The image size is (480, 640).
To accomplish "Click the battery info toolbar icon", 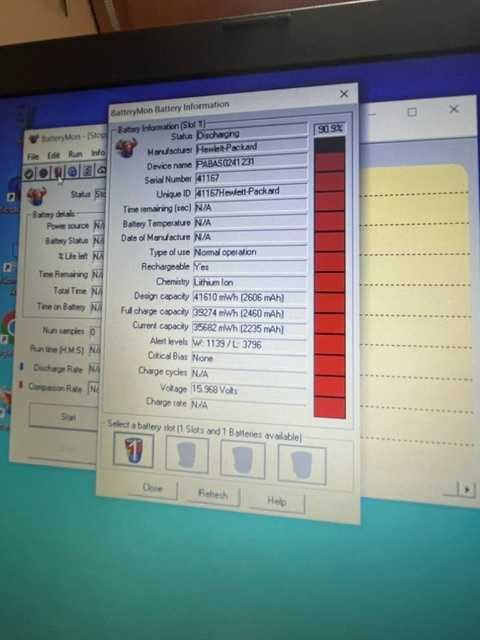I will pos(58,172).
